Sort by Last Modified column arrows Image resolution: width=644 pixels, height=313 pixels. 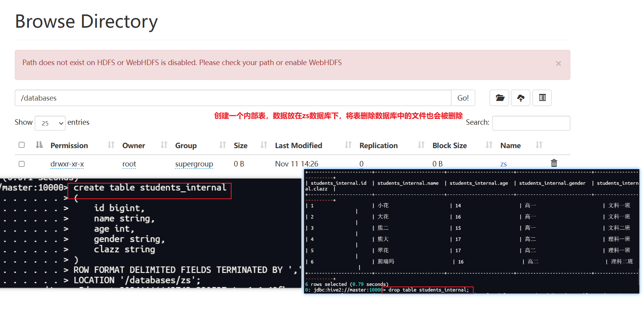[x=348, y=145]
